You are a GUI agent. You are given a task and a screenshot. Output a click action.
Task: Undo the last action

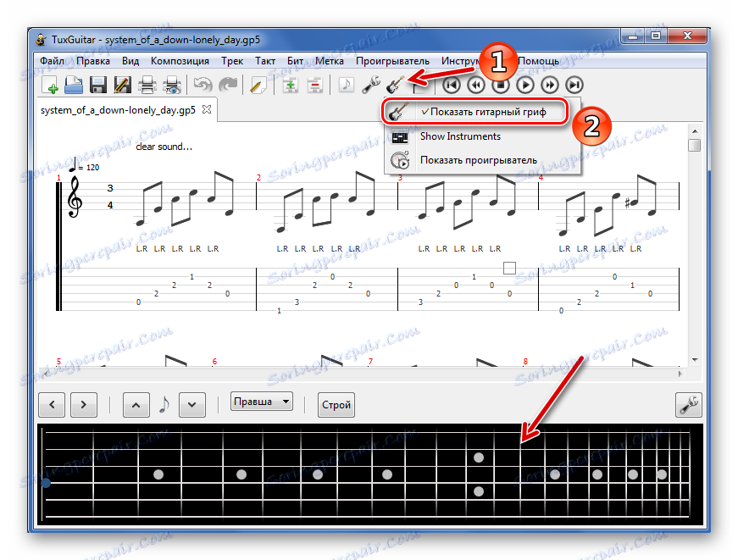(x=203, y=86)
